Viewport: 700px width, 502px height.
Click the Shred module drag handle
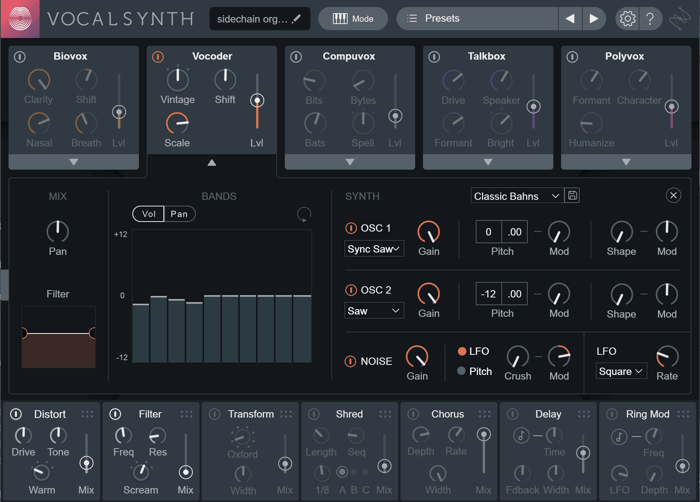[x=385, y=414]
